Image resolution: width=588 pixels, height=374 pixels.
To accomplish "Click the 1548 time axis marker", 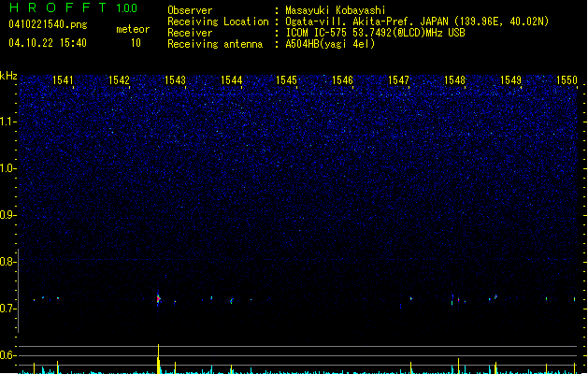I will coord(454,80).
